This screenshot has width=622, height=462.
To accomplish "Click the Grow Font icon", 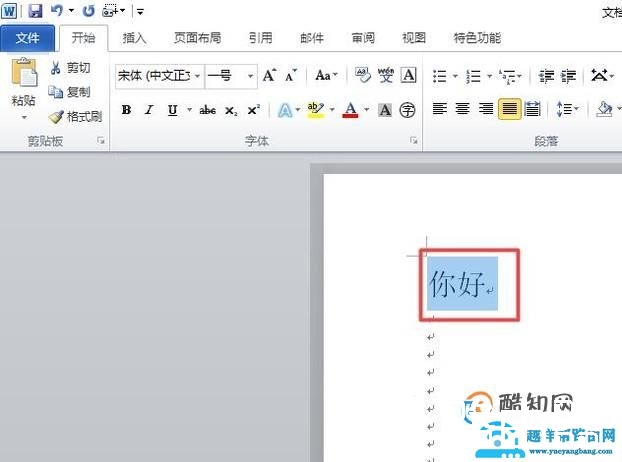I will (269, 75).
